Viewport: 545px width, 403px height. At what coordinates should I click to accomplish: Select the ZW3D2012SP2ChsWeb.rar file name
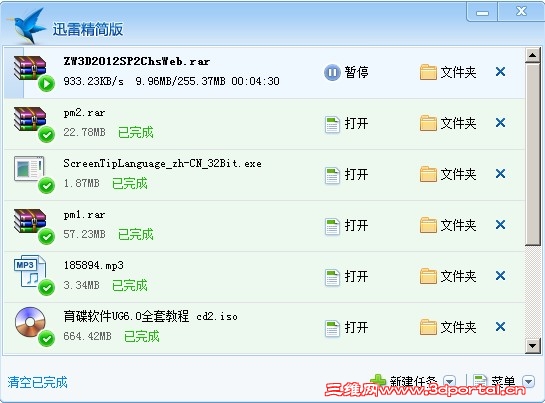[x=137, y=62]
